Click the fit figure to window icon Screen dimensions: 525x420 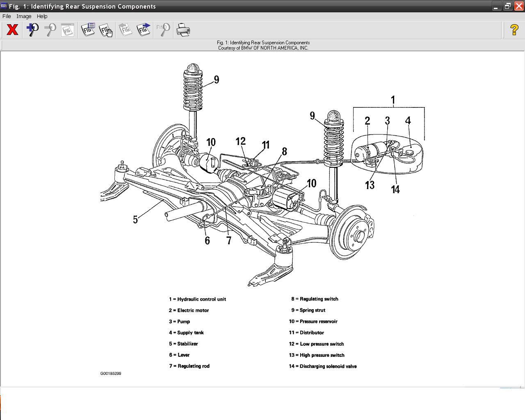coord(67,30)
